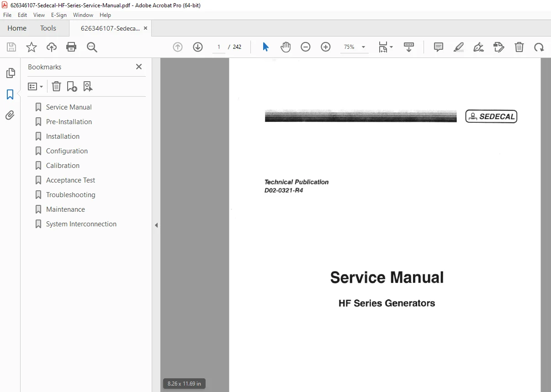This screenshot has width=551, height=392.
Task: Jump to Service Manual bookmark
Action: tap(69, 107)
